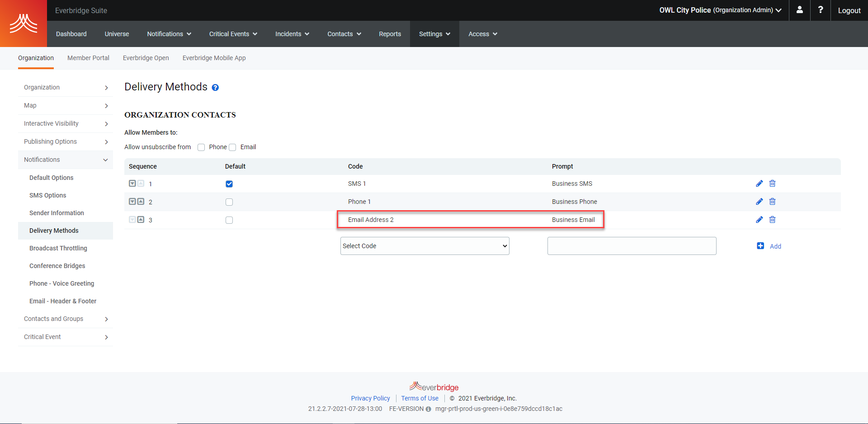Edit the Phone 1 delivery method
This screenshot has width=868, height=424.
point(759,202)
